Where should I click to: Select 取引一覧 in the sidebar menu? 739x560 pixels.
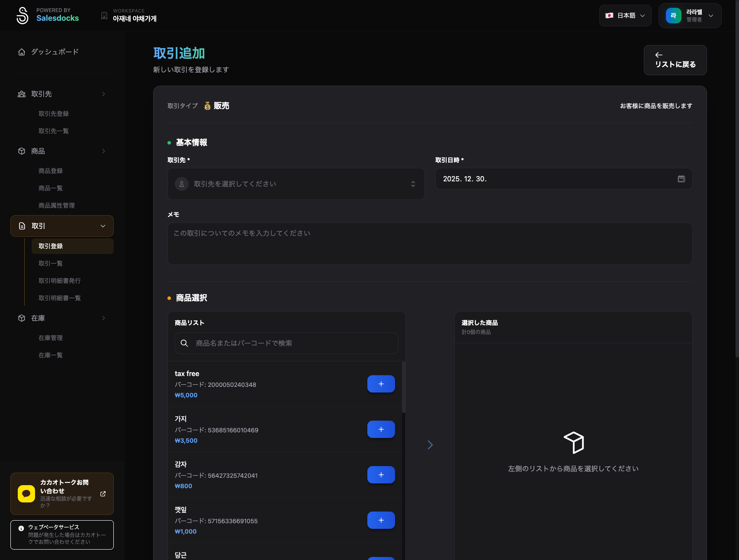(x=50, y=263)
